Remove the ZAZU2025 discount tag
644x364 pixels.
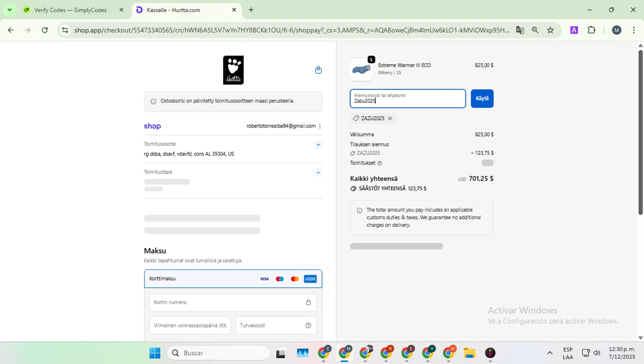pos(390,118)
